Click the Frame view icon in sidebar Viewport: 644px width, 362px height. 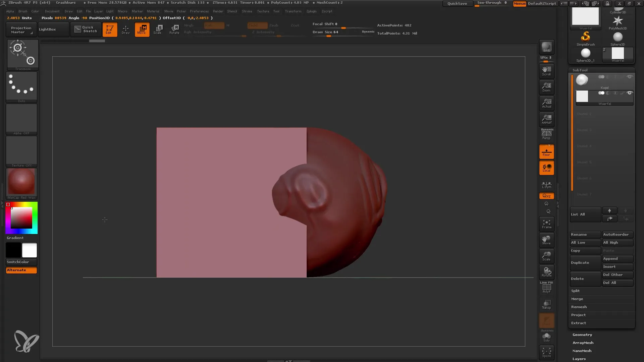[x=547, y=224]
